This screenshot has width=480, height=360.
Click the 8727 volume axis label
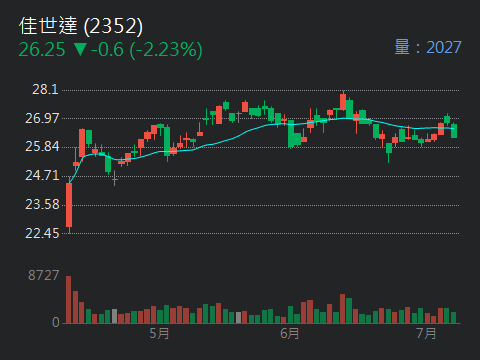(44, 276)
